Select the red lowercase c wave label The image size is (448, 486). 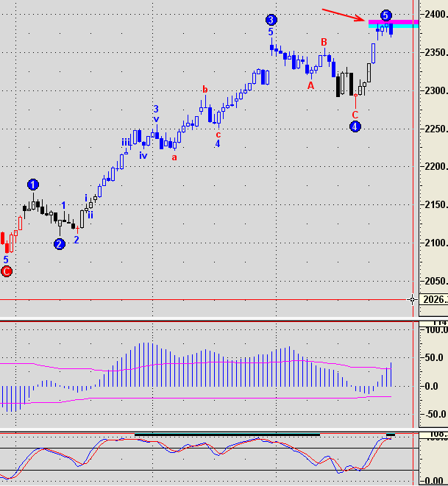(x=218, y=135)
